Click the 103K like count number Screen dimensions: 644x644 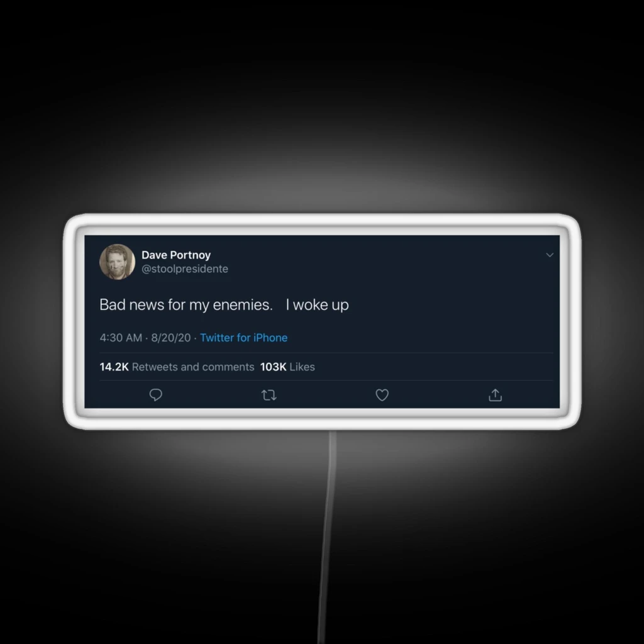pos(273,367)
